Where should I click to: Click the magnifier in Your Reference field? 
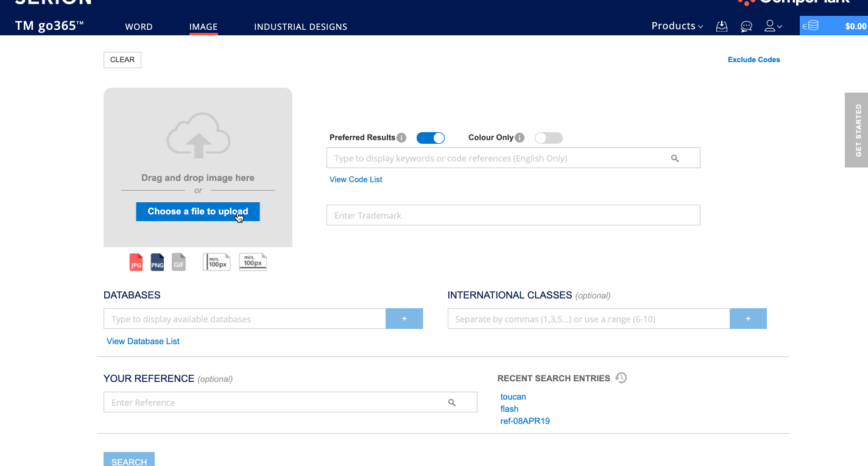pyautogui.click(x=452, y=403)
